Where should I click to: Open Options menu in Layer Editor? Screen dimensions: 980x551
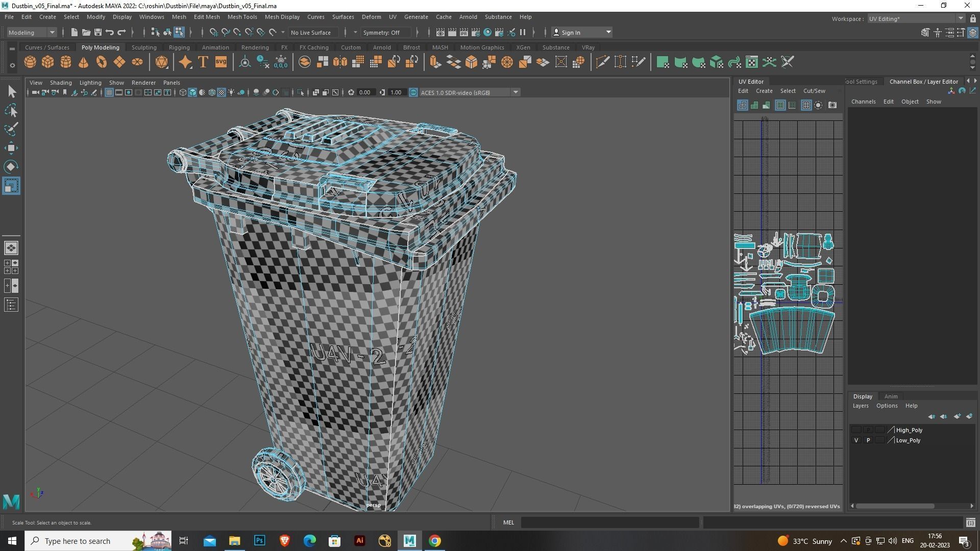point(887,406)
